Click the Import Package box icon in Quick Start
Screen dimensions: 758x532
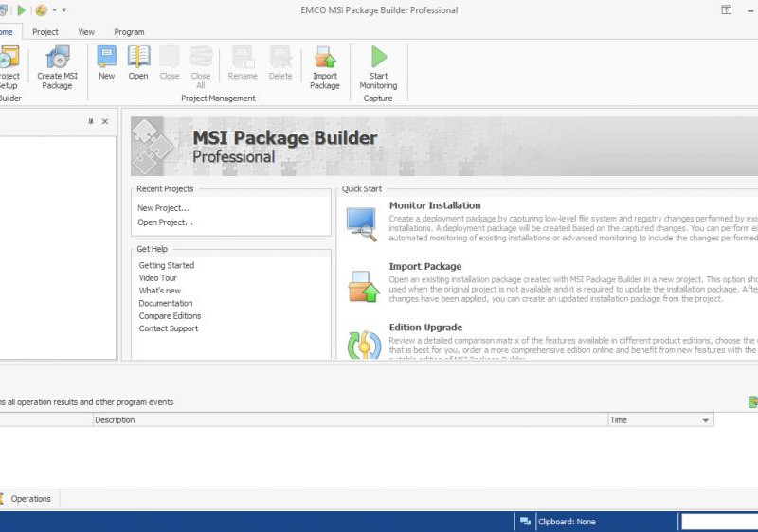(x=363, y=286)
